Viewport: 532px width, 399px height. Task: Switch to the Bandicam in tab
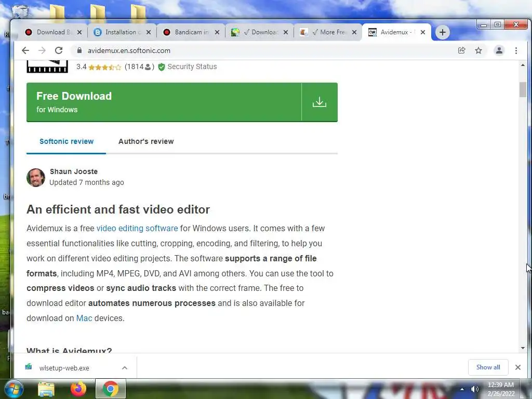(x=191, y=32)
